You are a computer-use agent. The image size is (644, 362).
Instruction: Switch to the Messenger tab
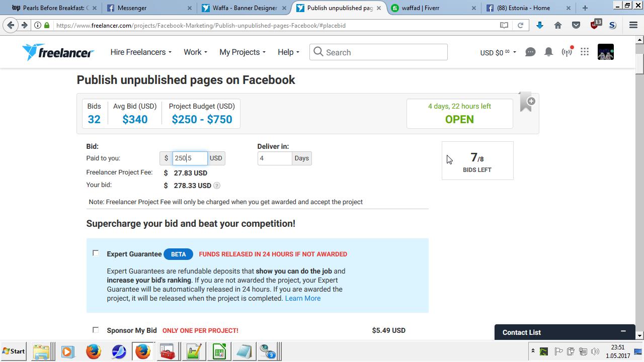tap(148, 8)
